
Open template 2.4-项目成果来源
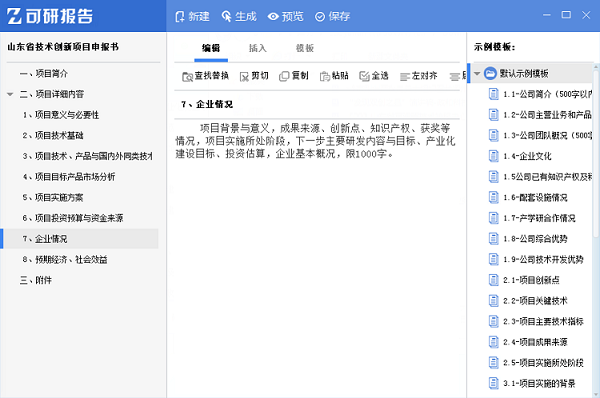(535, 342)
